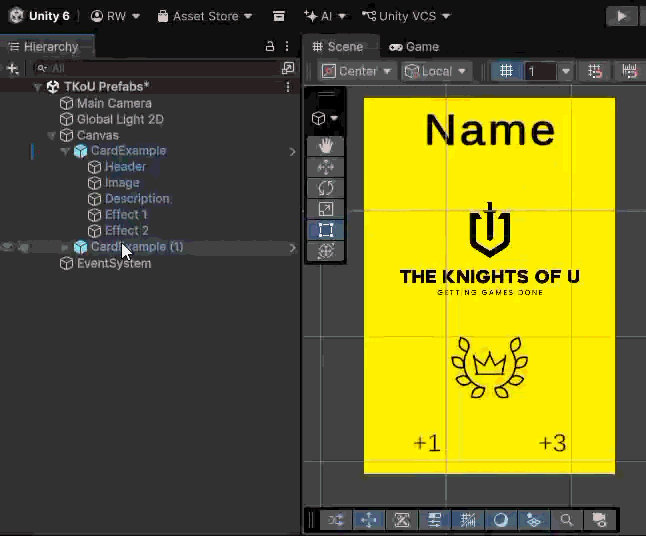Open the Unity VCS dropdown
The width and height of the screenshot is (646, 536).
click(x=406, y=16)
